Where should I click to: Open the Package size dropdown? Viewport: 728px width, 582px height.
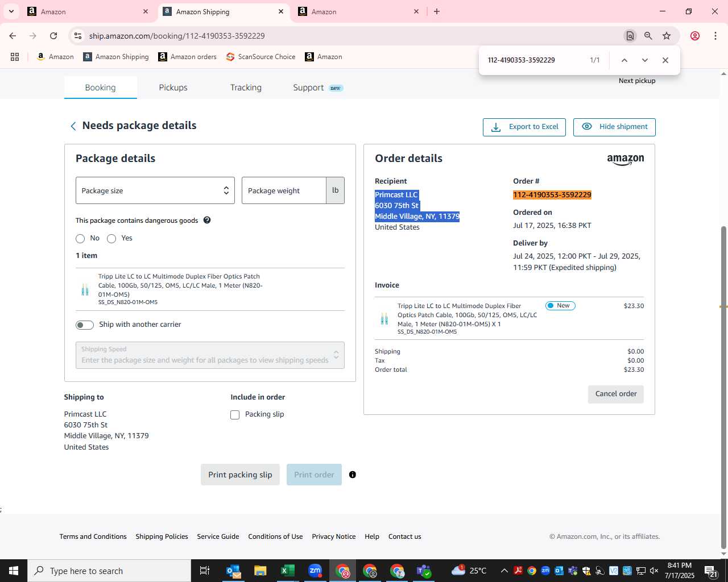click(155, 190)
